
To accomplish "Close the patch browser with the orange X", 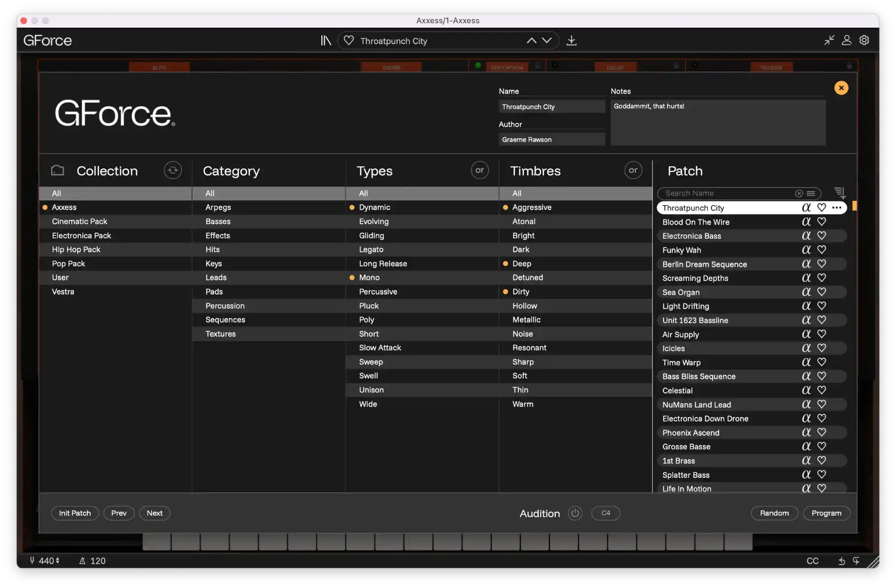I will point(841,88).
